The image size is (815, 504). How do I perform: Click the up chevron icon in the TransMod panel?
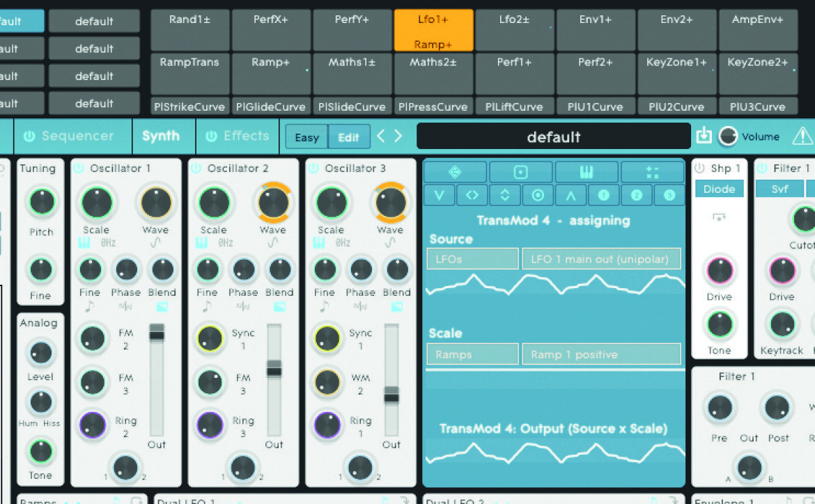[570, 196]
